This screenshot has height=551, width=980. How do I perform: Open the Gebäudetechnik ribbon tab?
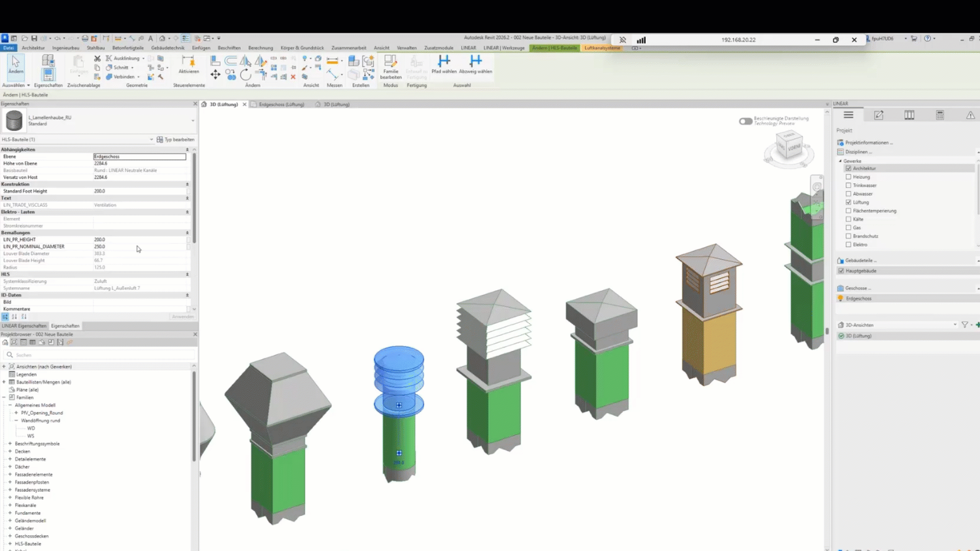pos(167,48)
